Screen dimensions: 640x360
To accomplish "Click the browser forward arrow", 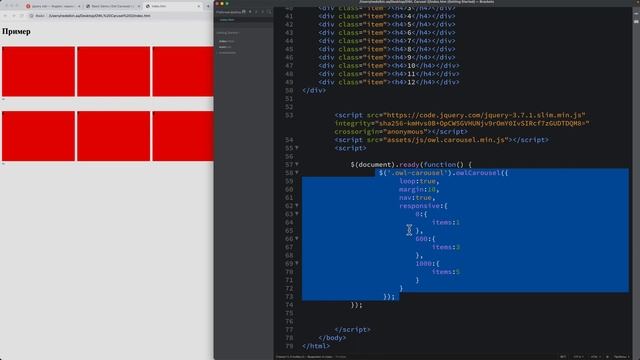I will [13, 16].
